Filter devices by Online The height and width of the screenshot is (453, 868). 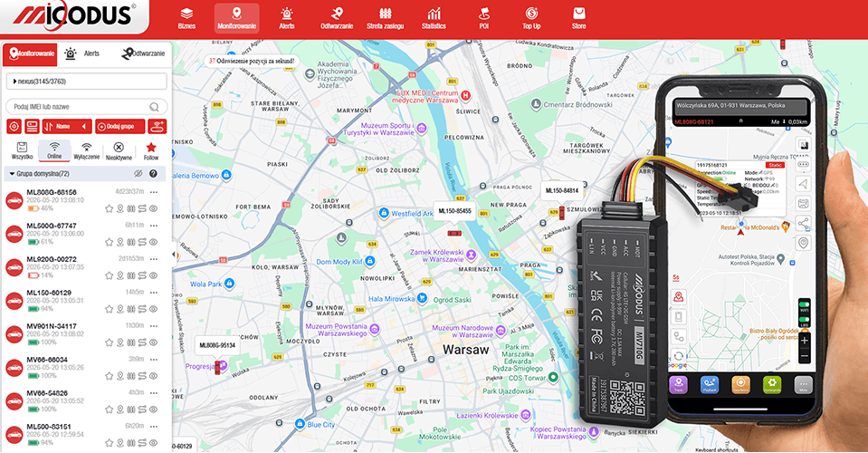pos(54,150)
